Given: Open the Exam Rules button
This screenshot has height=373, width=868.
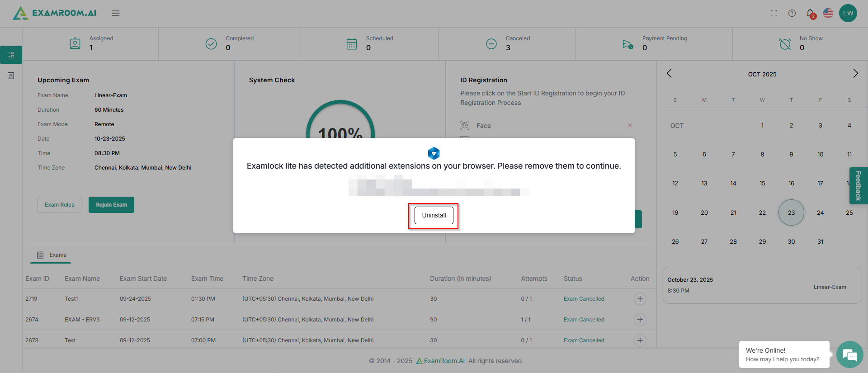Looking at the screenshot, I should [59, 205].
